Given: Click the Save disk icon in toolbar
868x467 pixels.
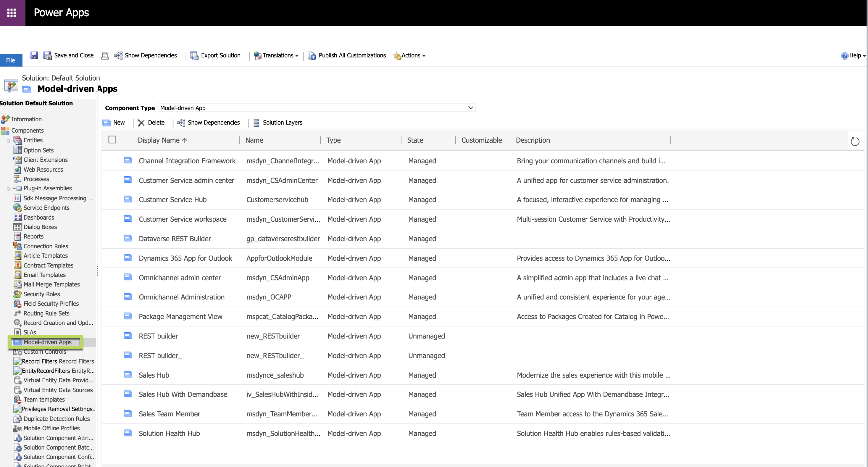Looking at the screenshot, I should click(34, 55).
